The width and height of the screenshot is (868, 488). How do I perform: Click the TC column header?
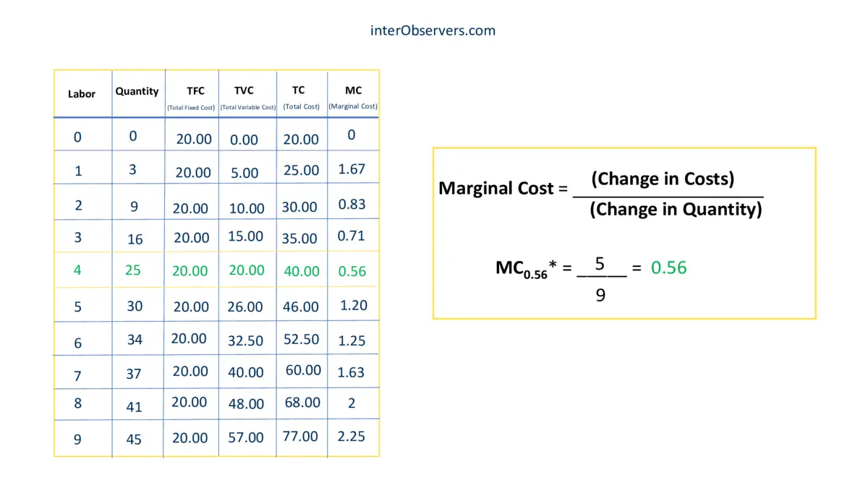pos(299,90)
